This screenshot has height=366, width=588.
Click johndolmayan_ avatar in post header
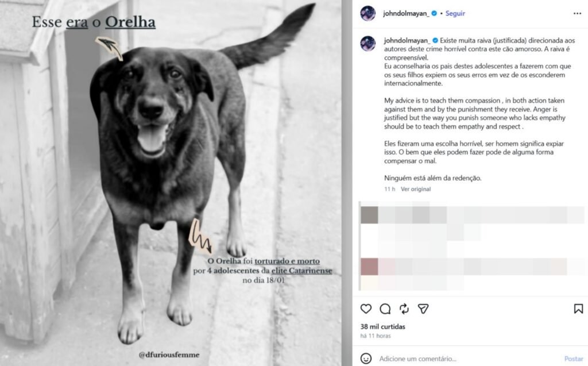(x=368, y=14)
